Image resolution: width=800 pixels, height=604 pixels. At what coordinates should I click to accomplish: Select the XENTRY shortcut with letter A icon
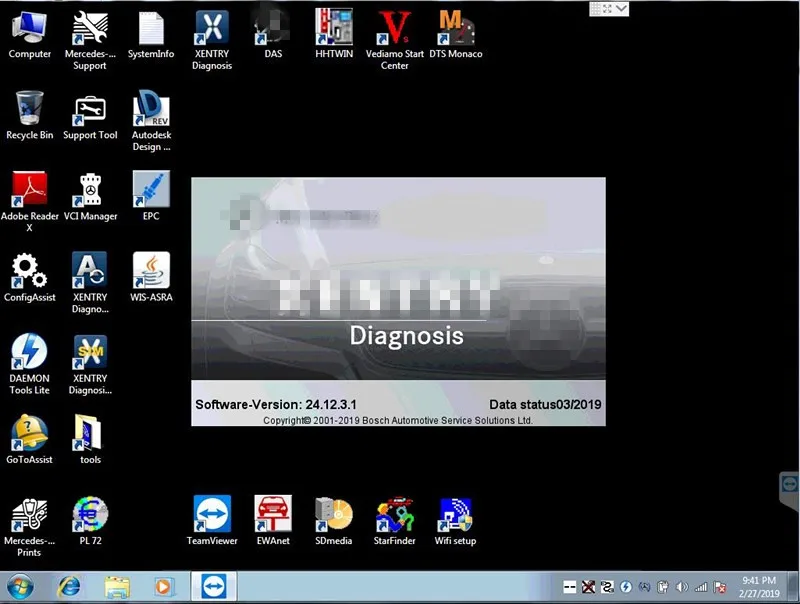coord(90,283)
